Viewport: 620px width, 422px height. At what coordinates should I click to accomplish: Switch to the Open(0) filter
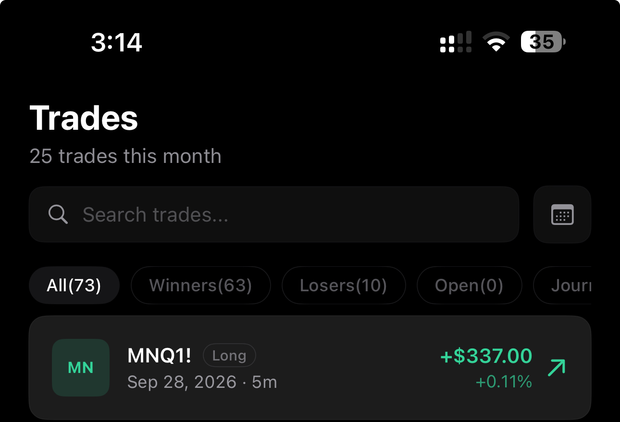pyautogui.click(x=469, y=285)
